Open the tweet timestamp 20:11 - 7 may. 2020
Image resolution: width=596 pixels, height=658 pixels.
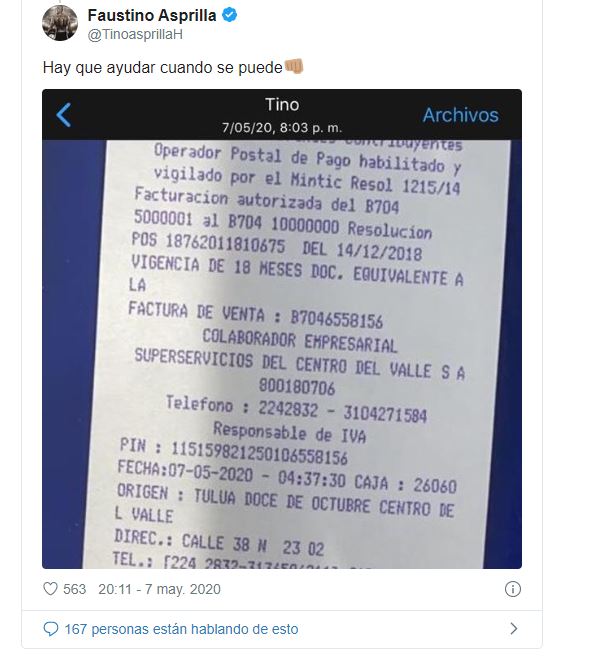coord(159,589)
